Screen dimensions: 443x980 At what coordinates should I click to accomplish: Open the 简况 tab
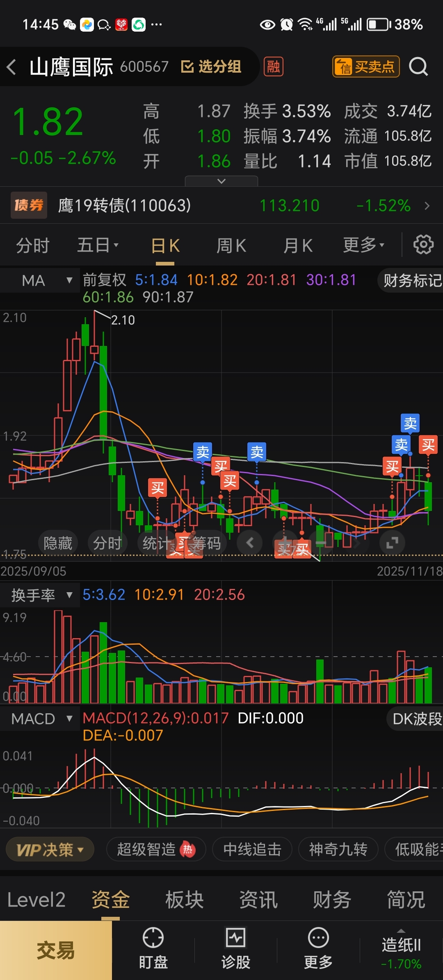pos(406,900)
